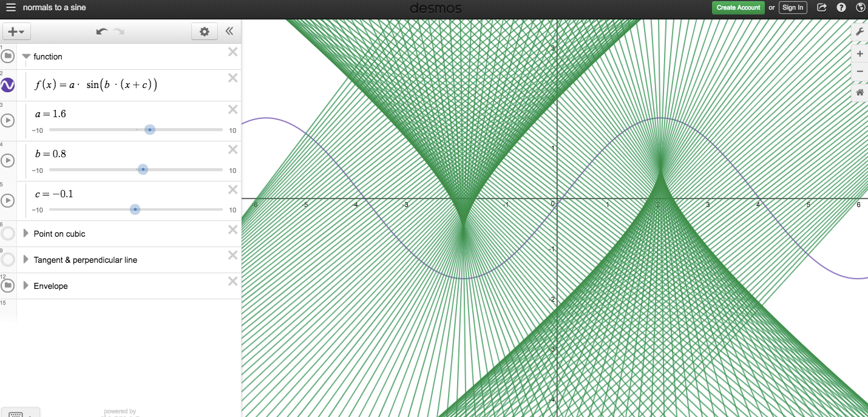Open the help question mark icon
Screen dimensions: 868x417
tap(841, 8)
